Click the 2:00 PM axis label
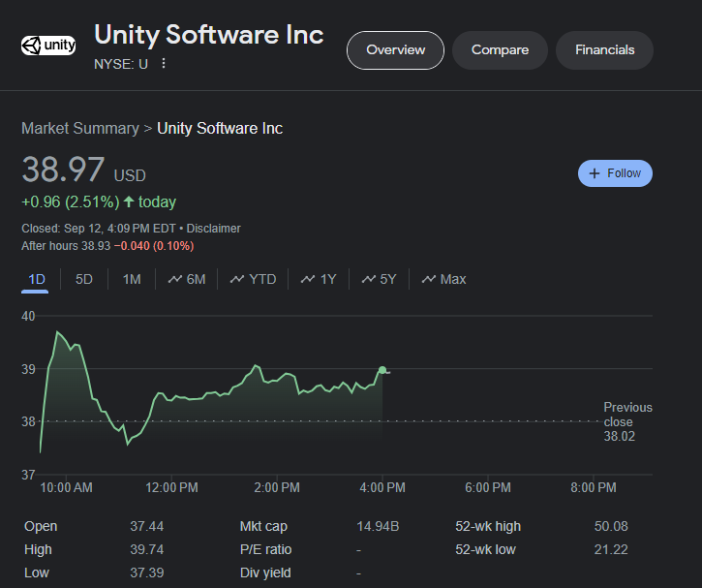 pyautogui.click(x=277, y=487)
